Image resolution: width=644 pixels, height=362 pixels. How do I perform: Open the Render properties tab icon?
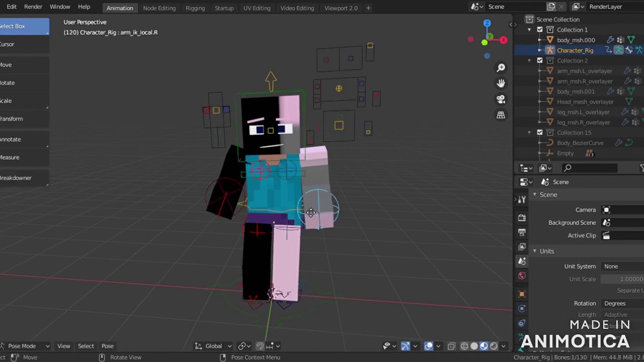coord(522,218)
